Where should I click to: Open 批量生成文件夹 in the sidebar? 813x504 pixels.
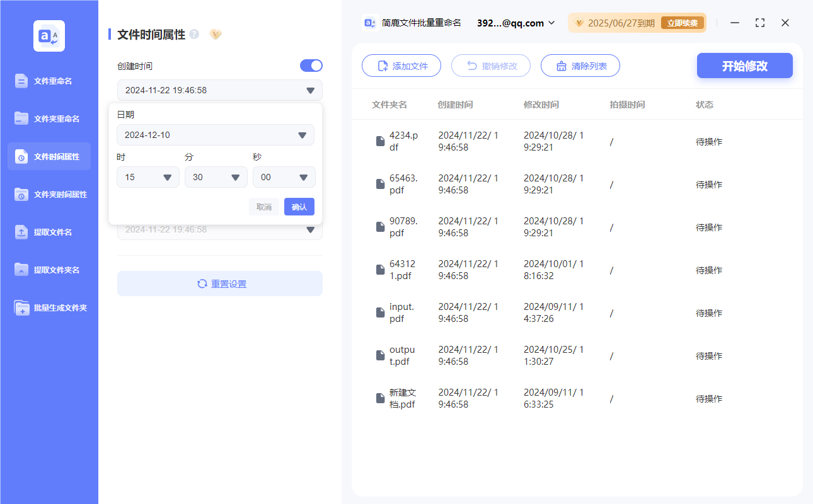(49, 307)
